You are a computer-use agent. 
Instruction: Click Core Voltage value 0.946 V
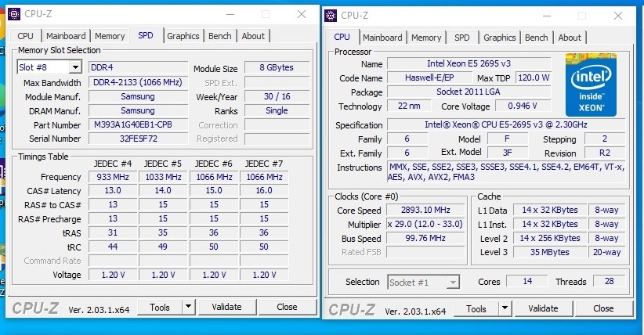tap(523, 106)
